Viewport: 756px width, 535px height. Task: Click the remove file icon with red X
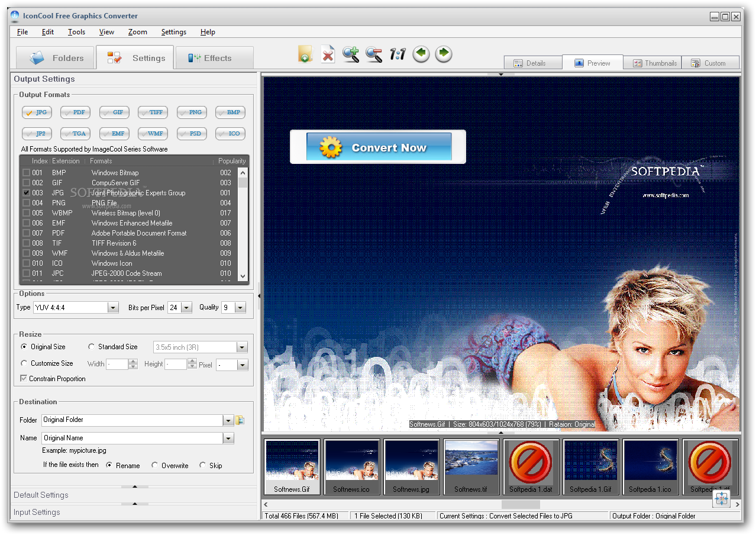[328, 54]
